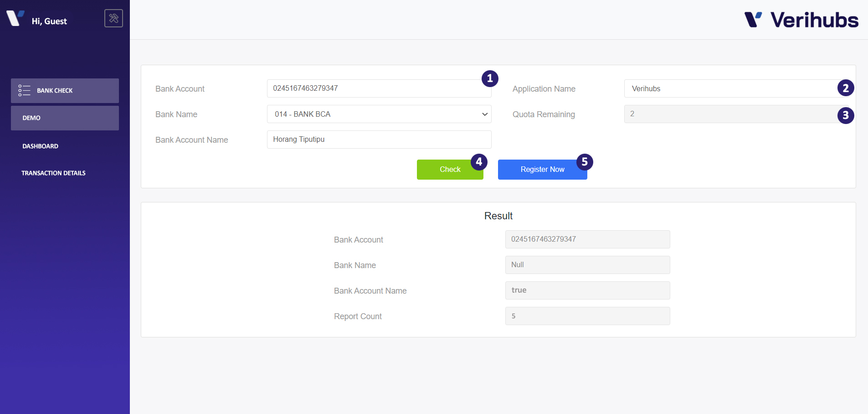Click the Quota Remaining field
Image resolution: width=868 pixels, height=414 pixels.
click(x=736, y=114)
